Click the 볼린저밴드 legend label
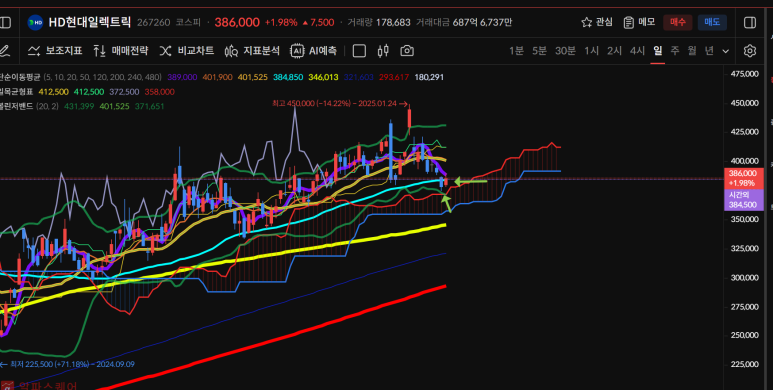 coord(17,106)
